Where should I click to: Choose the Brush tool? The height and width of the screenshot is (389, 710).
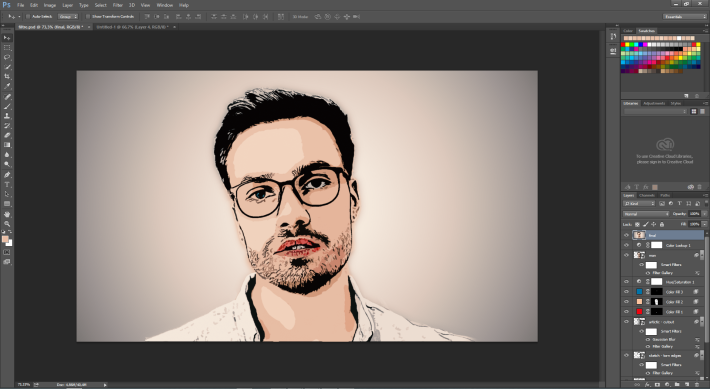click(x=7, y=107)
